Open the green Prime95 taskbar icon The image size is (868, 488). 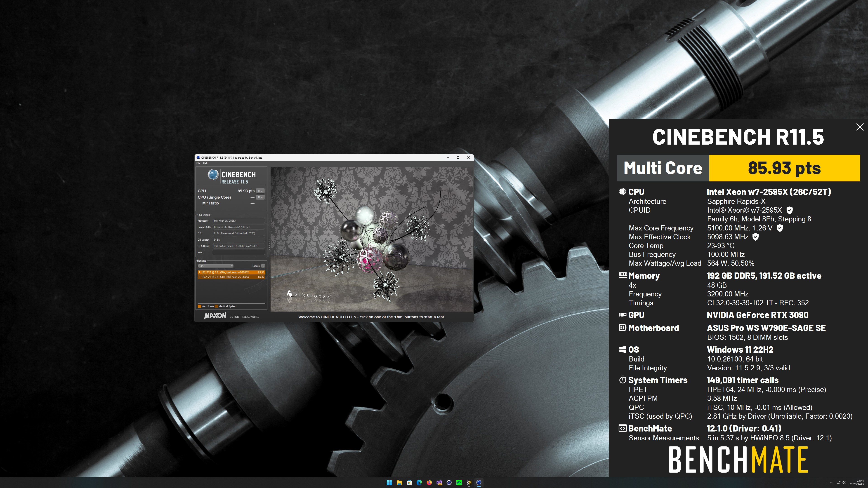click(459, 482)
